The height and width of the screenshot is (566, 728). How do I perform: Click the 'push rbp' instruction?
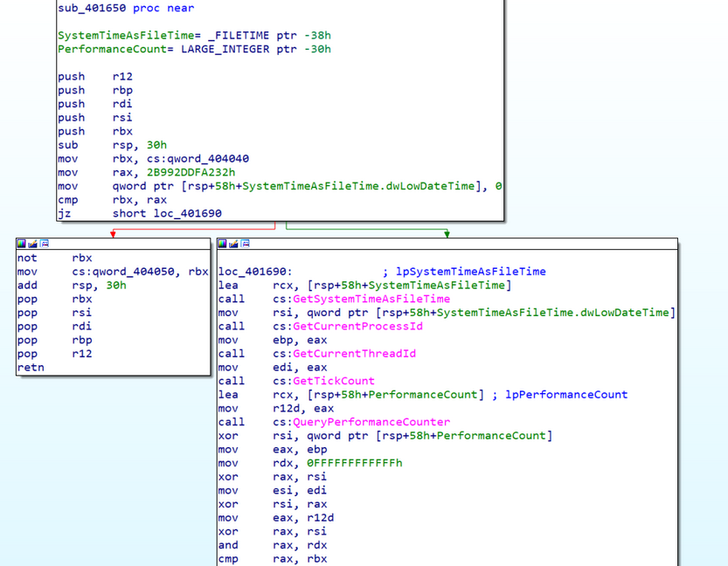pos(95,91)
